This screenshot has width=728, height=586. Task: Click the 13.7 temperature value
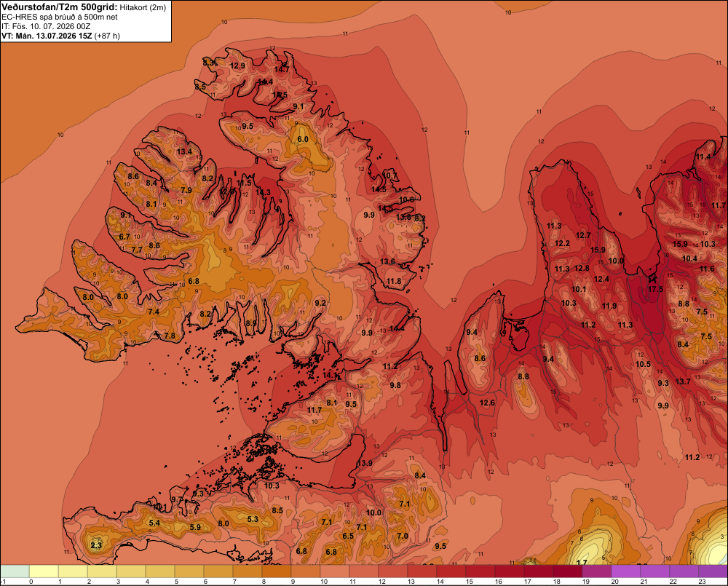click(x=683, y=381)
